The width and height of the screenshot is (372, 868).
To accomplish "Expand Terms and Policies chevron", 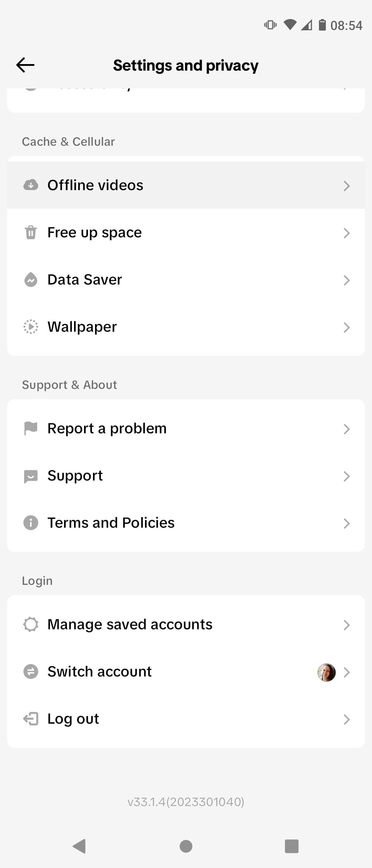I will (x=347, y=524).
